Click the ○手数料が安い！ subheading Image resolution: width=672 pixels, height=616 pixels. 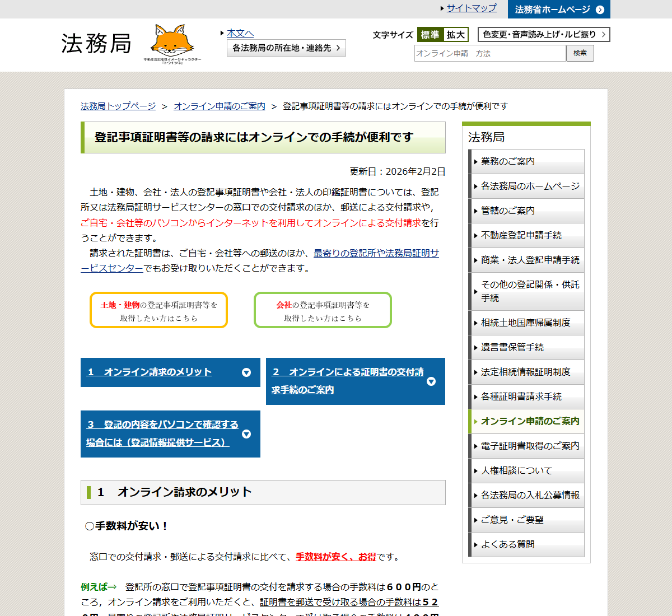(126, 526)
